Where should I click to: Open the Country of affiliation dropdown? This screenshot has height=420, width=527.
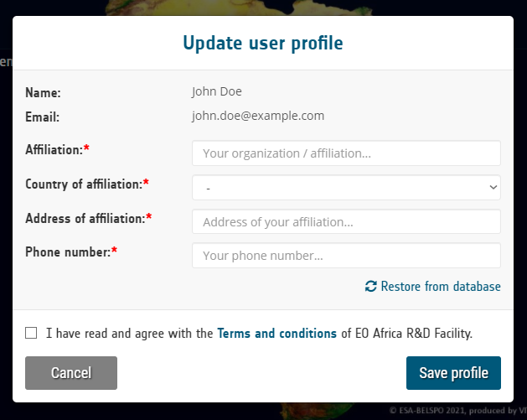[346, 187]
